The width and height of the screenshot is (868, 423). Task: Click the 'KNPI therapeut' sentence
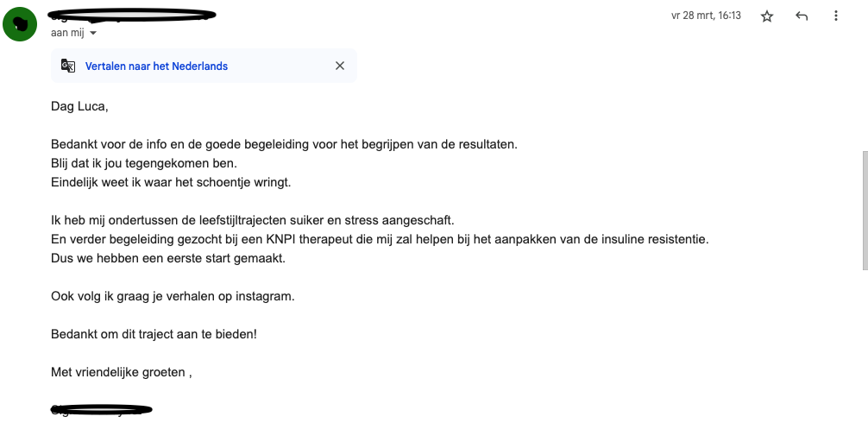(x=380, y=239)
